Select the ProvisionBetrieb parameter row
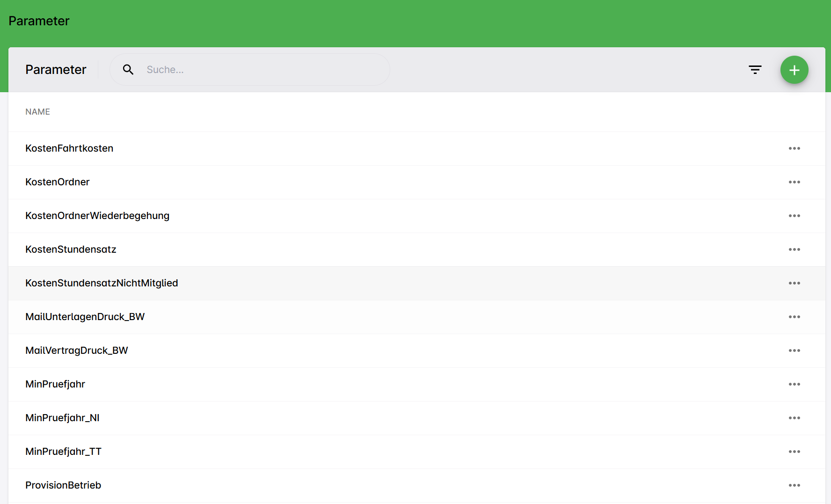The height and width of the screenshot is (504, 831). coord(63,485)
